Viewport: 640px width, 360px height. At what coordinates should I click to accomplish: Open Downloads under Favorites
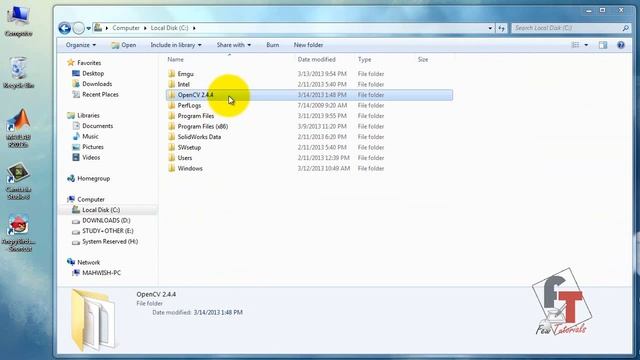97,84
